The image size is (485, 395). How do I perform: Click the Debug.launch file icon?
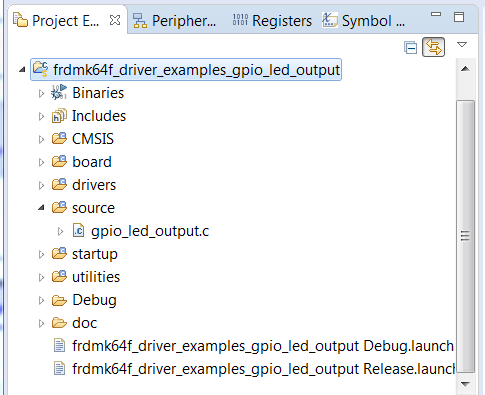[59, 345]
